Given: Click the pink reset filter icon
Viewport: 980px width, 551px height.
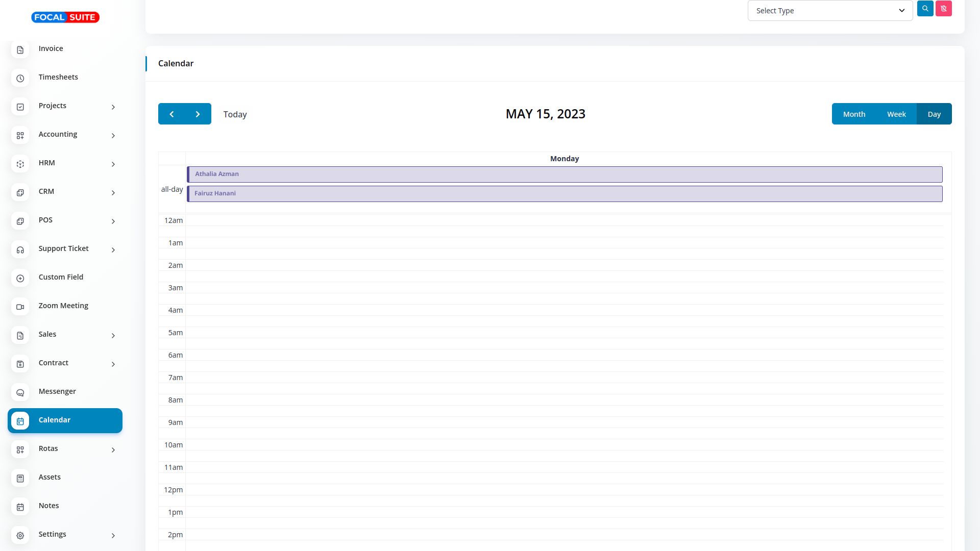Looking at the screenshot, I should (943, 9).
